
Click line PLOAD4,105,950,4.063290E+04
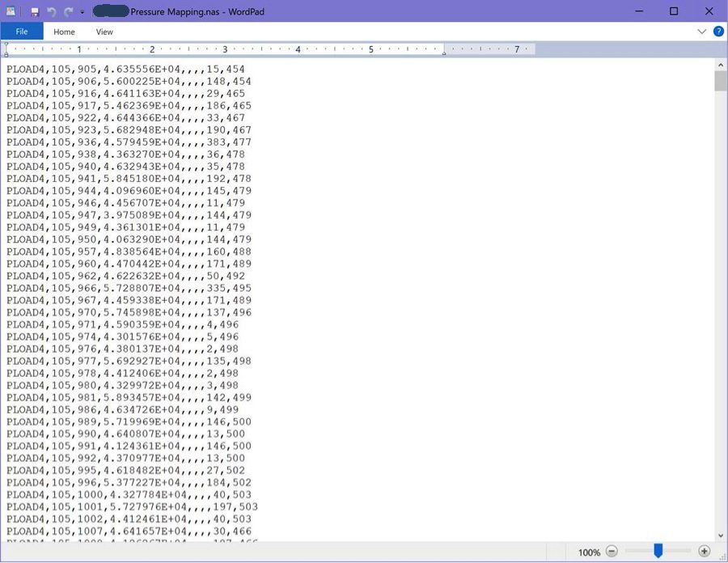click(x=129, y=239)
